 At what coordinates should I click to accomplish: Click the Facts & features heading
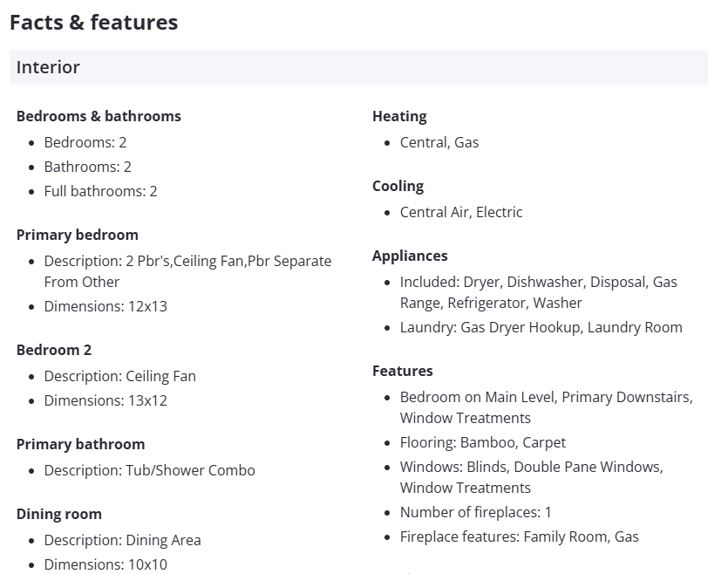pos(93,23)
